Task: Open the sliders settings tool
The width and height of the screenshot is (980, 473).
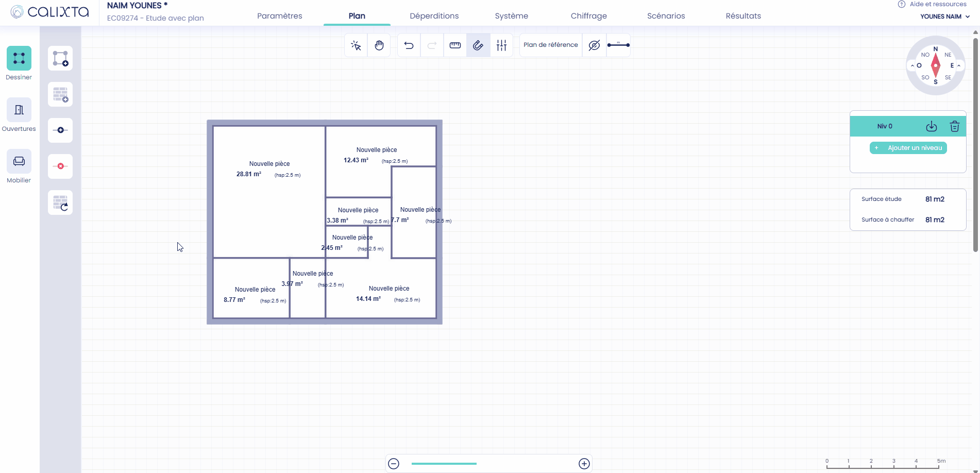Action: (x=501, y=45)
